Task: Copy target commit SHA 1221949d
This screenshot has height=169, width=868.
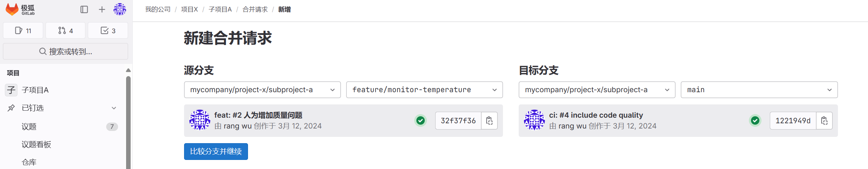Action: [x=824, y=121]
